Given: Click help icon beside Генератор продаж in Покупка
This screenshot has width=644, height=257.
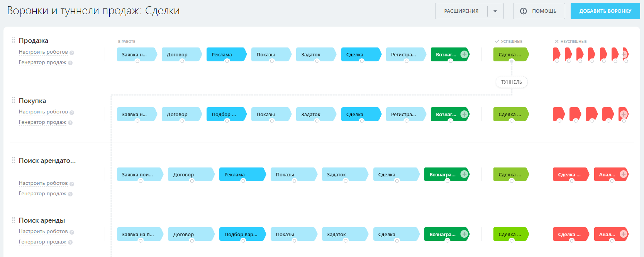Looking at the screenshot, I should coord(70,123).
